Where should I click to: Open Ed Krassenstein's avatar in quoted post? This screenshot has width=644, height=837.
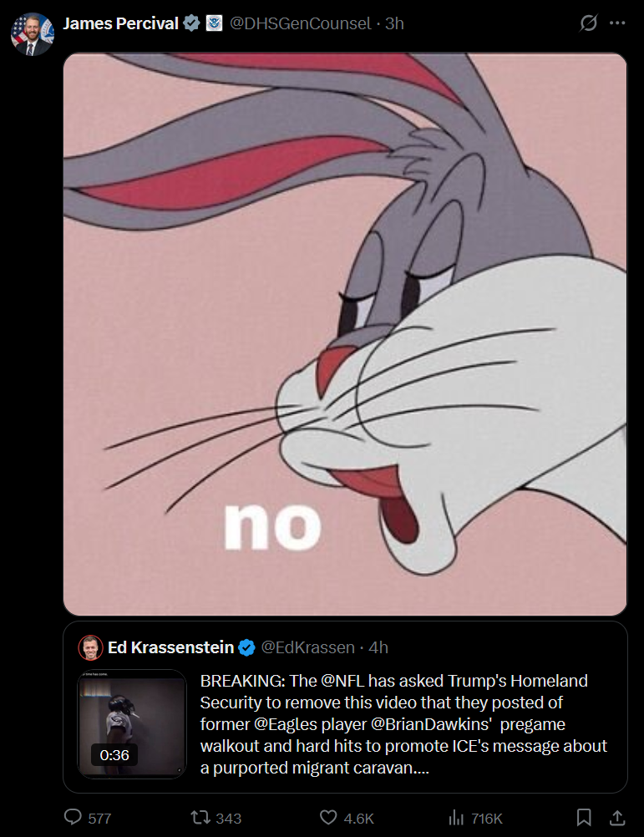(x=90, y=647)
